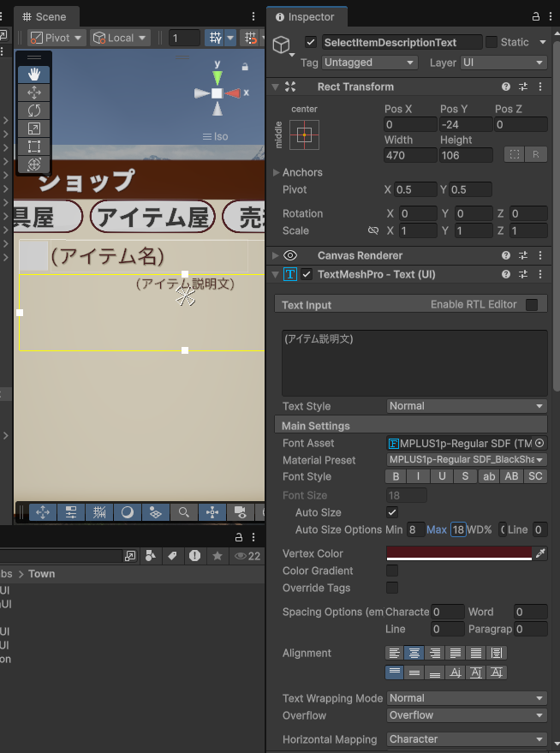
Task: Select the Rotate tool in scene toolbar
Action: click(34, 111)
